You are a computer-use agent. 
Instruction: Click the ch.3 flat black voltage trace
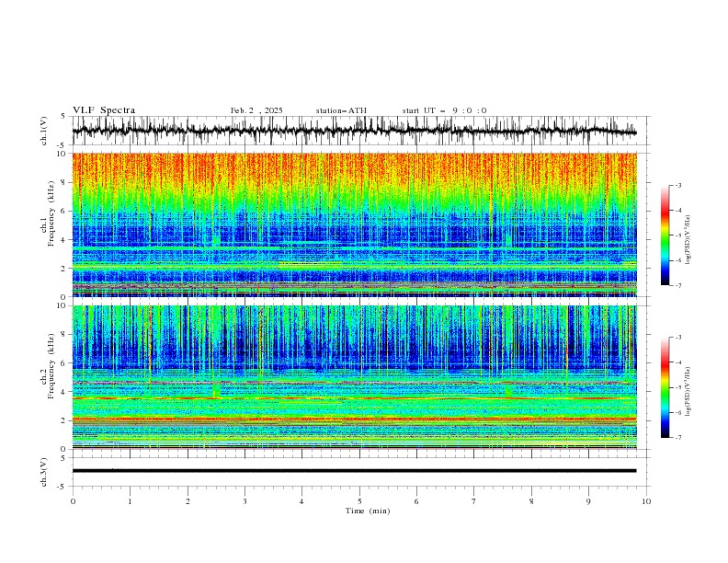pyautogui.click(x=354, y=471)
